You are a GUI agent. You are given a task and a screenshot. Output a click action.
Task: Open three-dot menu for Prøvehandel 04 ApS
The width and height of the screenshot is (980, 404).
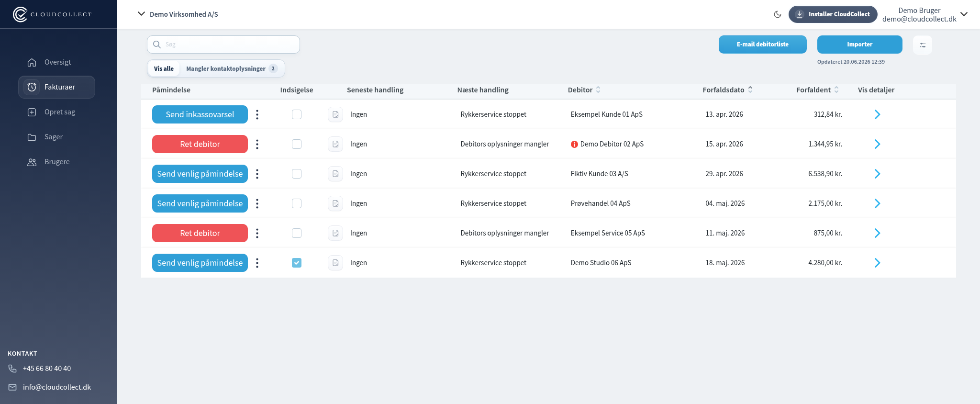tap(257, 203)
